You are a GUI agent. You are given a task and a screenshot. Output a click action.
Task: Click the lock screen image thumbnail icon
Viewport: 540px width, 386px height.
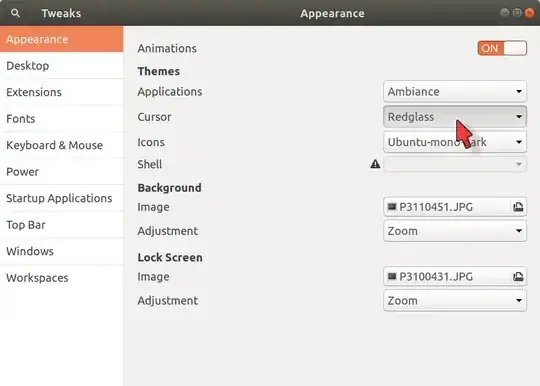(x=392, y=276)
